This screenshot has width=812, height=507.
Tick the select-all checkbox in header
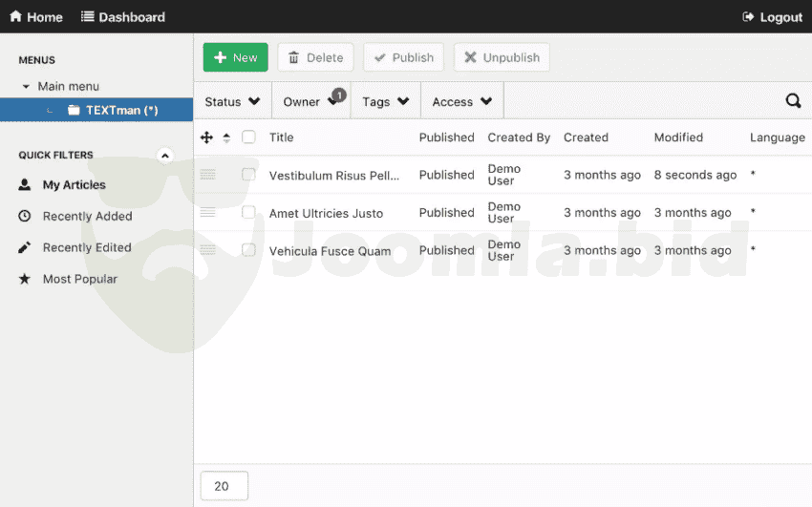coord(248,137)
